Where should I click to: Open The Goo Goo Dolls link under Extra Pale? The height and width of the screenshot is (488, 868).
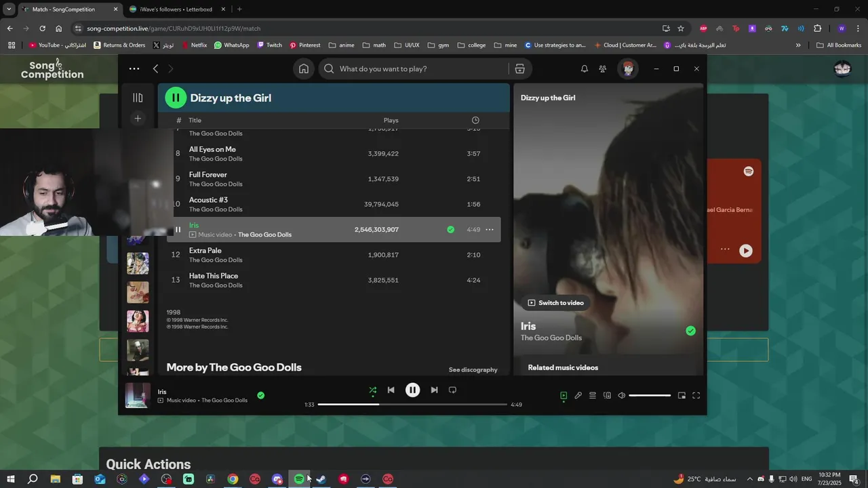click(x=216, y=260)
